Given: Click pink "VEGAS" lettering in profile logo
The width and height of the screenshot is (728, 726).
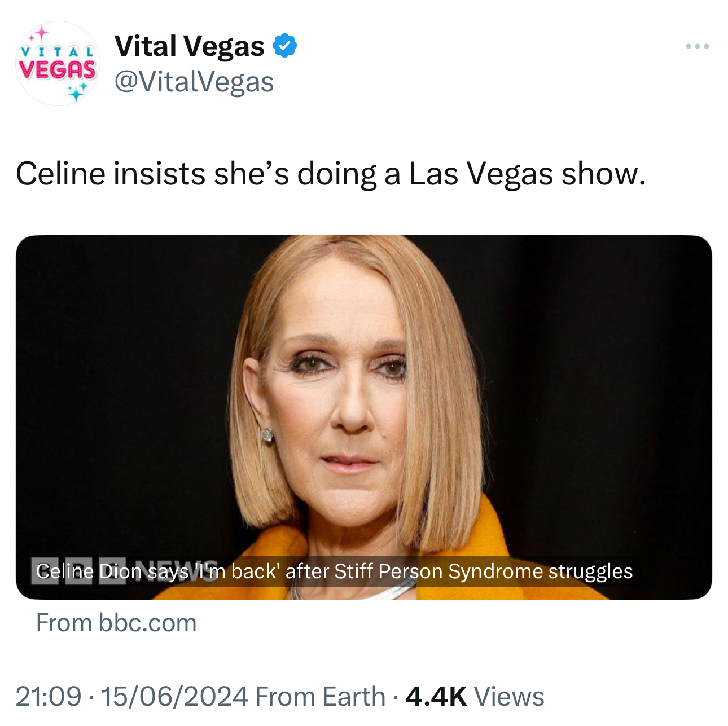Looking at the screenshot, I should click(58, 69).
